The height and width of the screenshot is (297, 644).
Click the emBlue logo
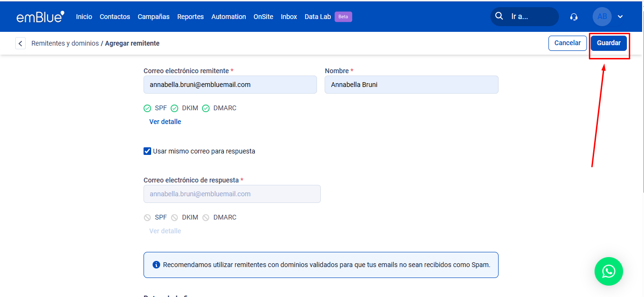(40, 17)
